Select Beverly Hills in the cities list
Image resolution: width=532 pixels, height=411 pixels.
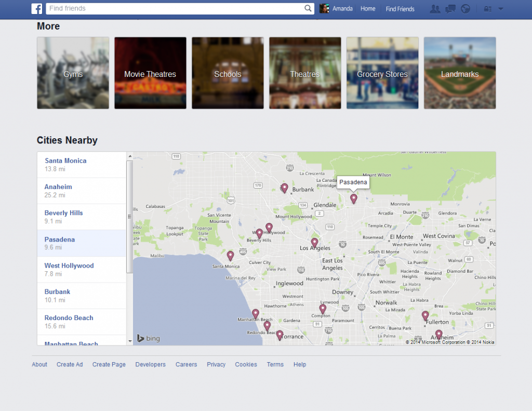[x=82, y=217]
